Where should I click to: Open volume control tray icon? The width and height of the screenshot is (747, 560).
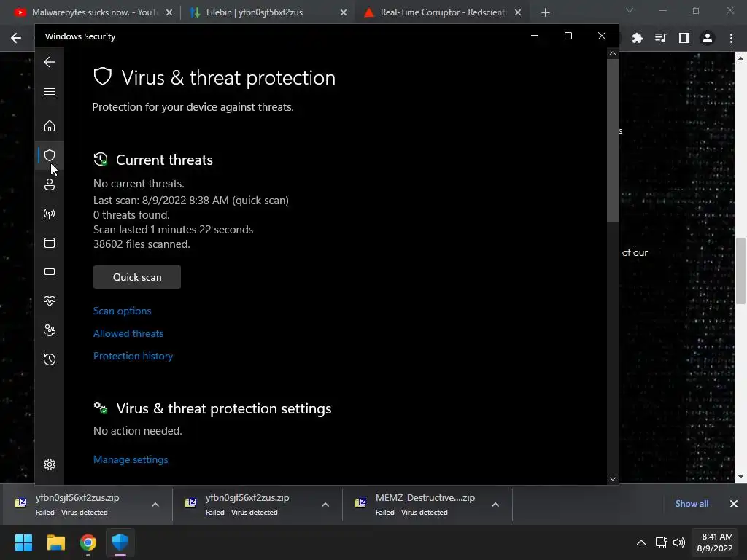[x=679, y=542]
